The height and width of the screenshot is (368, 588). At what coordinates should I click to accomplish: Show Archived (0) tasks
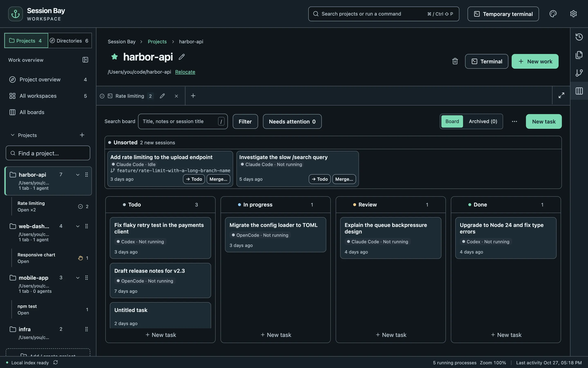pos(483,121)
